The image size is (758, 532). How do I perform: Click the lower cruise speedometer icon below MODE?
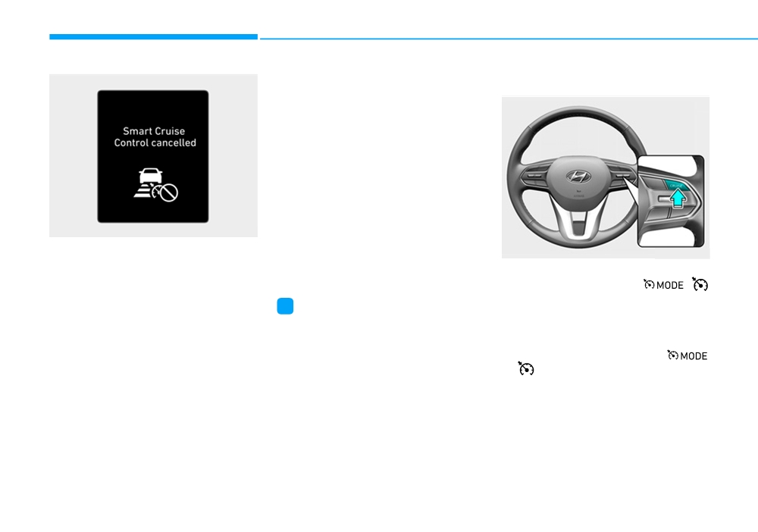coord(526,368)
